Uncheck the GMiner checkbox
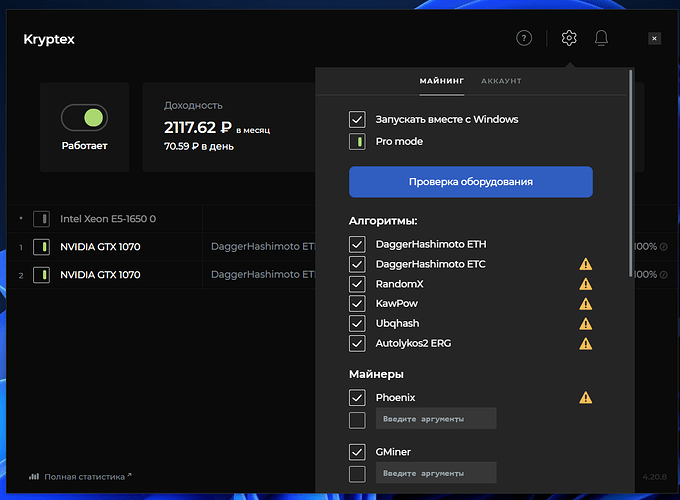The height and width of the screenshot is (500, 680). point(357,452)
